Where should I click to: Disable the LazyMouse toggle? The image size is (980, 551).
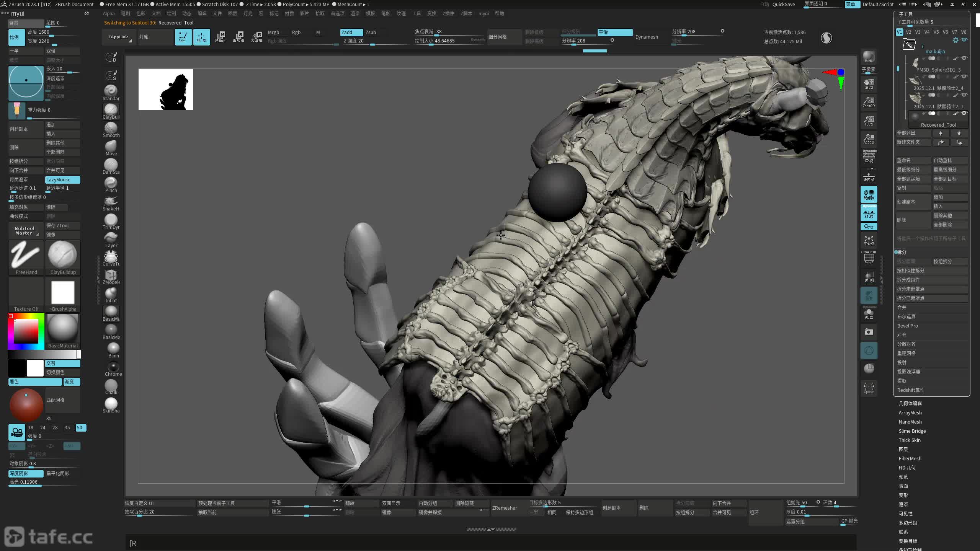click(x=62, y=179)
